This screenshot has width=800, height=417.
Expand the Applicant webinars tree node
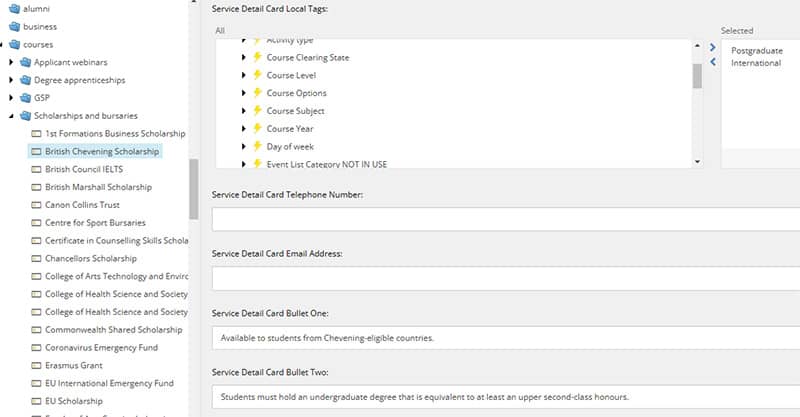[x=11, y=62]
